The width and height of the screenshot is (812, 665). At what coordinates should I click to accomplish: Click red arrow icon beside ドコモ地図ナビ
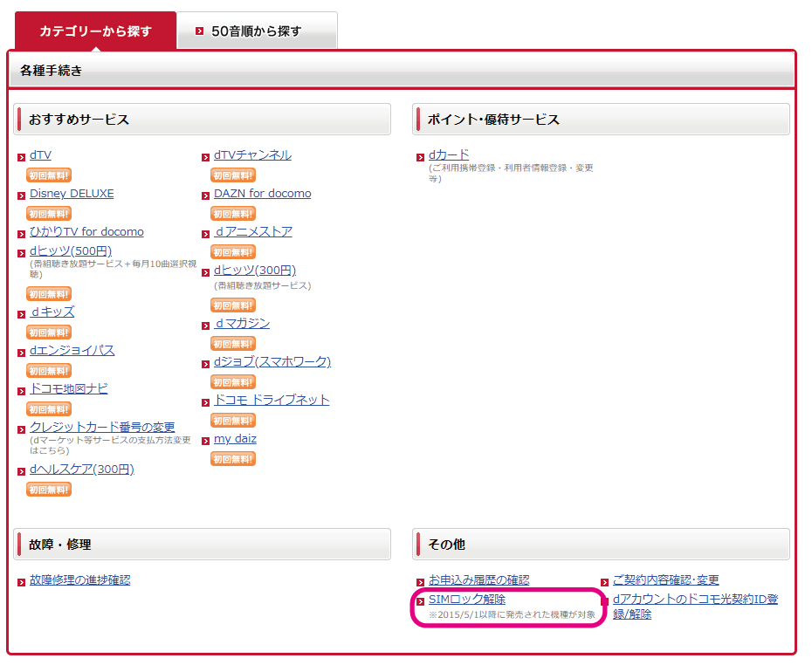(x=21, y=391)
